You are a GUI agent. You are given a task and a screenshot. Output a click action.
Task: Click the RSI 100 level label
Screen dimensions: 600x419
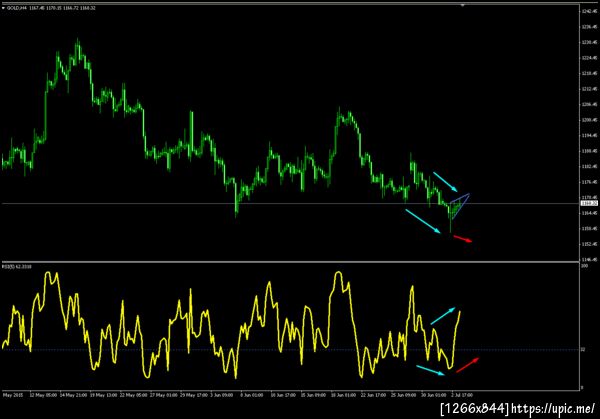tap(585, 266)
